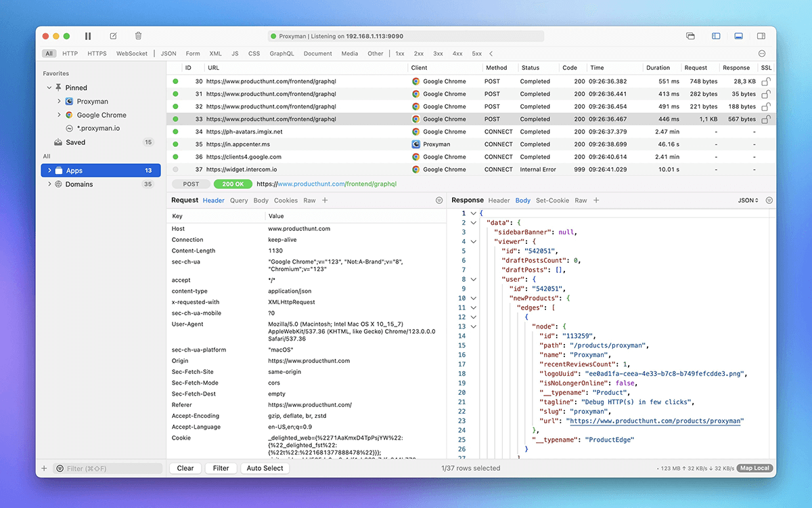Click the Proxyman client icon on row 35
Image resolution: width=812 pixels, height=508 pixels.
[x=416, y=144]
